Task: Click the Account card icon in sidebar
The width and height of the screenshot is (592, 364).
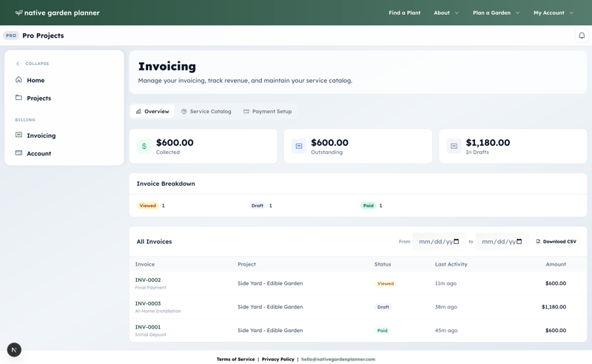Action: [x=19, y=153]
